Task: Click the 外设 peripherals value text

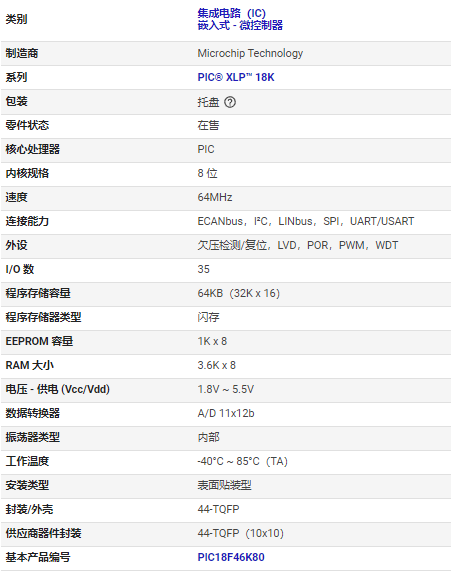Action: point(297,245)
